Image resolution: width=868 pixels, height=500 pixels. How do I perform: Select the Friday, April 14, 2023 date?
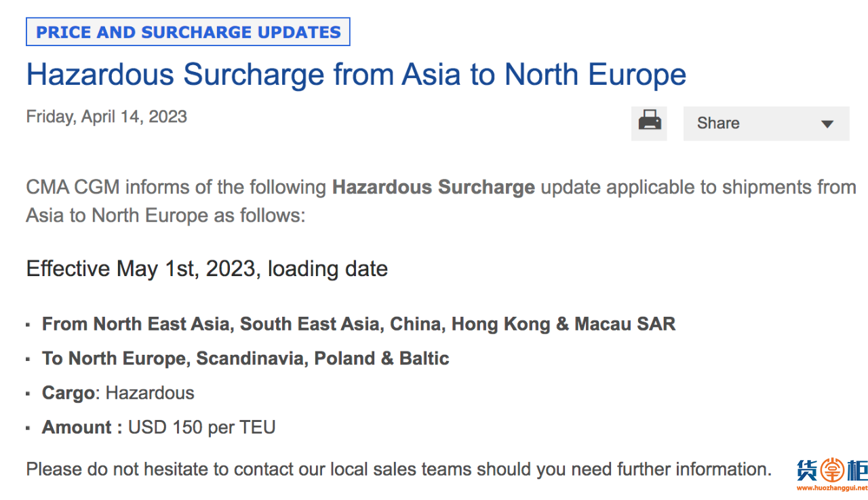(x=106, y=117)
